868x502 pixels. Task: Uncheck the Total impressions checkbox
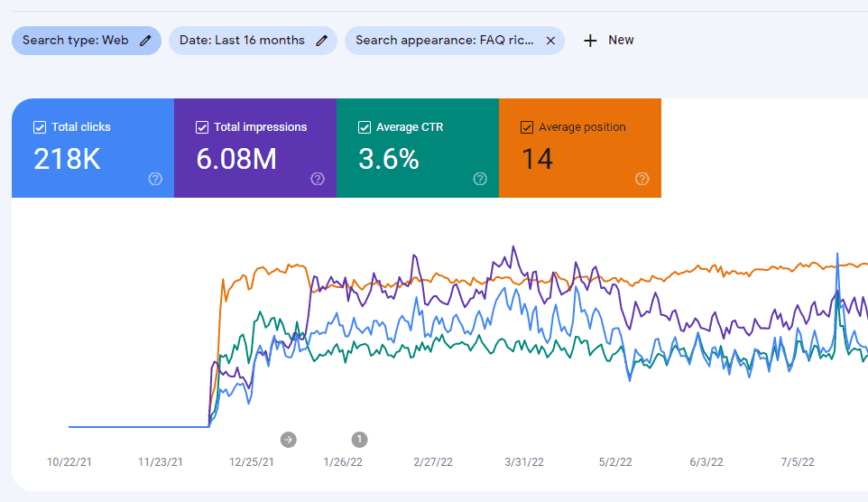point(202,127)
